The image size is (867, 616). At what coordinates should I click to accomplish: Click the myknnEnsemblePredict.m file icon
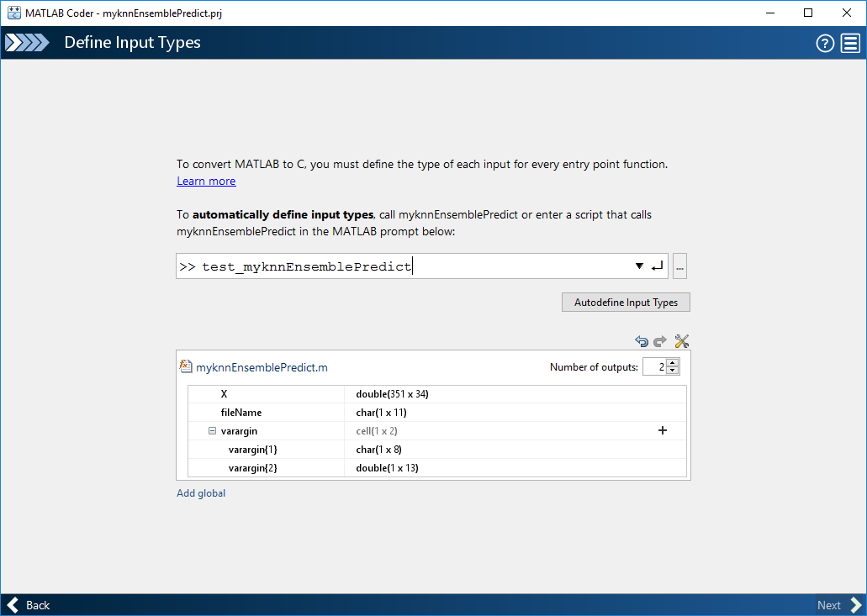click(186, 366)
